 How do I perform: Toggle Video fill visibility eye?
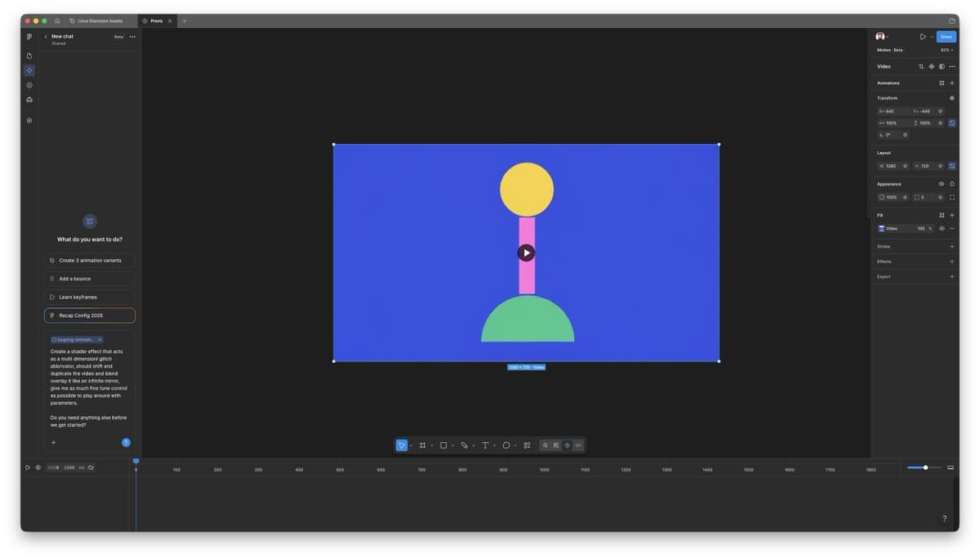942,229
